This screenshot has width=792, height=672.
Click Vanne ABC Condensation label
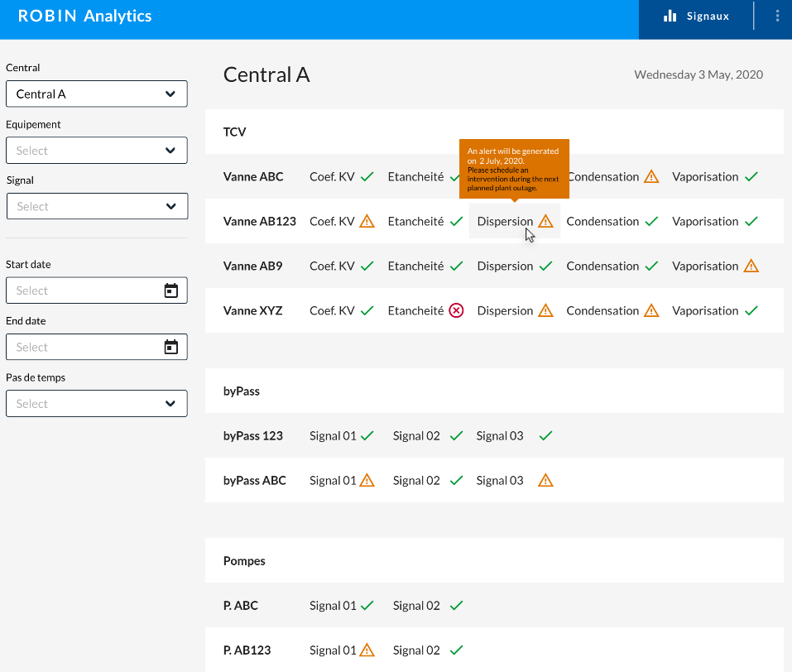coord(604,177)
